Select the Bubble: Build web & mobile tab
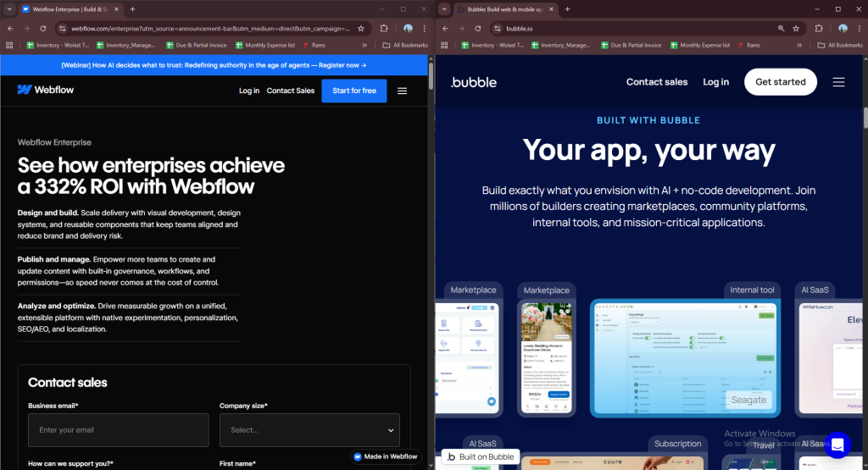 505,9
